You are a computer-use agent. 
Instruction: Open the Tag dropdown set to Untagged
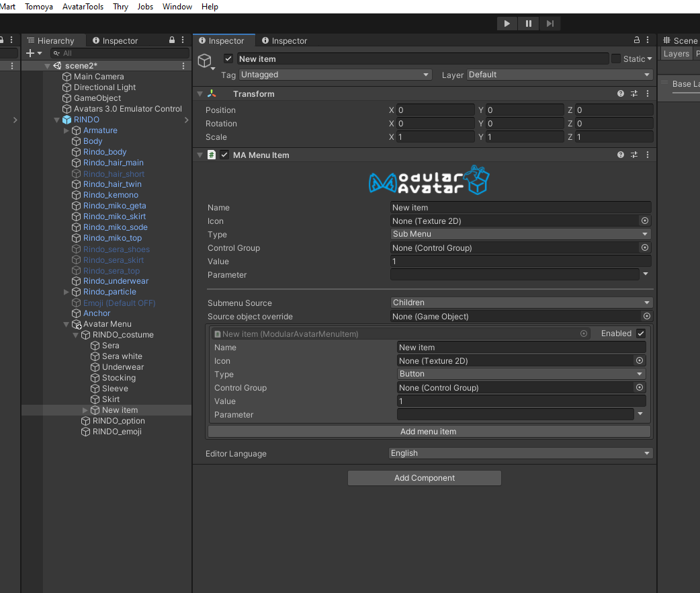click(x=335, y=75)
